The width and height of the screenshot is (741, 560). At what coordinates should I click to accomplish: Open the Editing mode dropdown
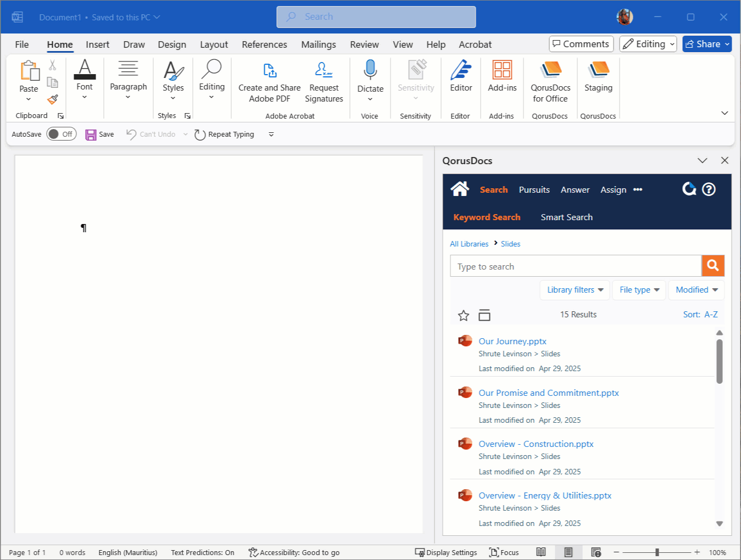(x=648, y=44)
